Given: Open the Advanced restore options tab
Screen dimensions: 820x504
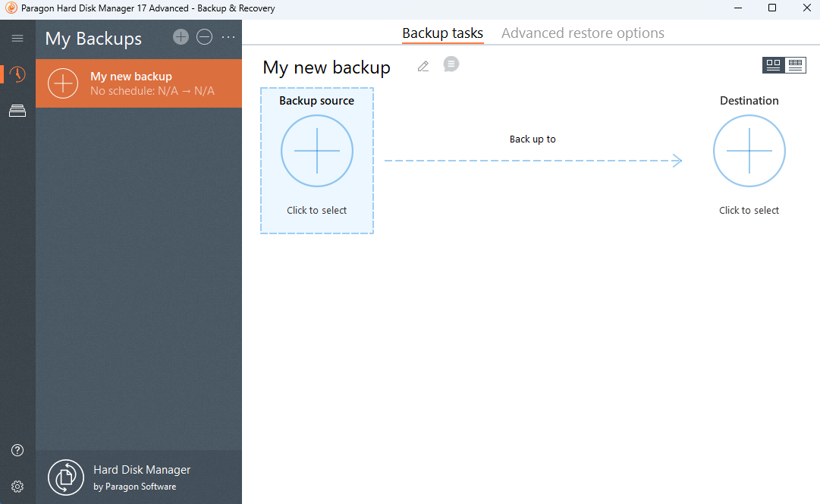Looking at the screenshot, I should coord(583,33).
